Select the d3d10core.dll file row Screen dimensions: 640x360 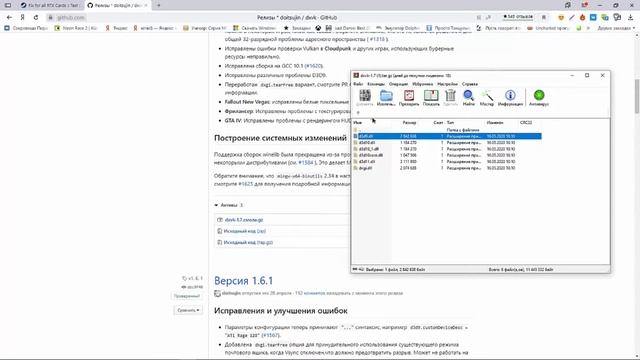tap(447, 155)
